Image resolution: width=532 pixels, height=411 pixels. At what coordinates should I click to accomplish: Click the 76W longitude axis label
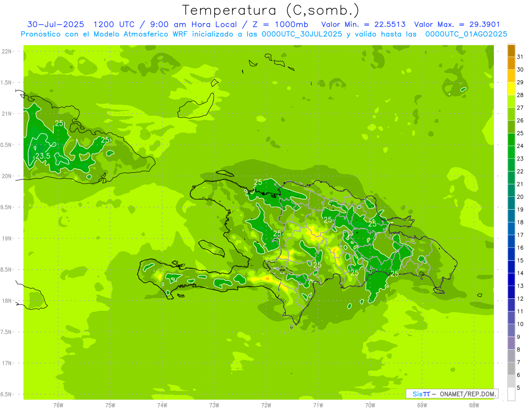(58, 405)
